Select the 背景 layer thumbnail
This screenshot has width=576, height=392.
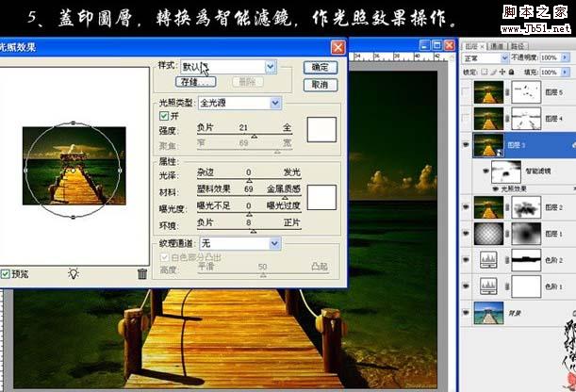pyautogui.click(x=488, y=313)
